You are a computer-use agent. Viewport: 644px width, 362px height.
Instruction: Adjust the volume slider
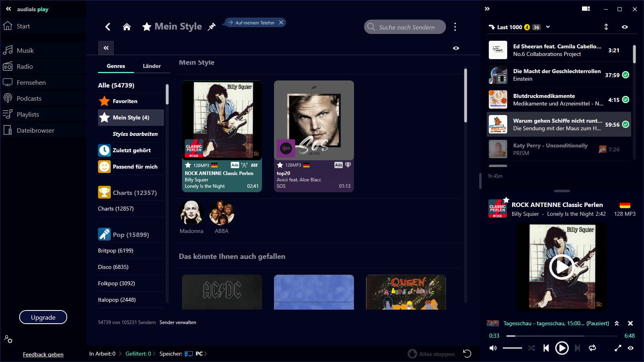[512, 348]
